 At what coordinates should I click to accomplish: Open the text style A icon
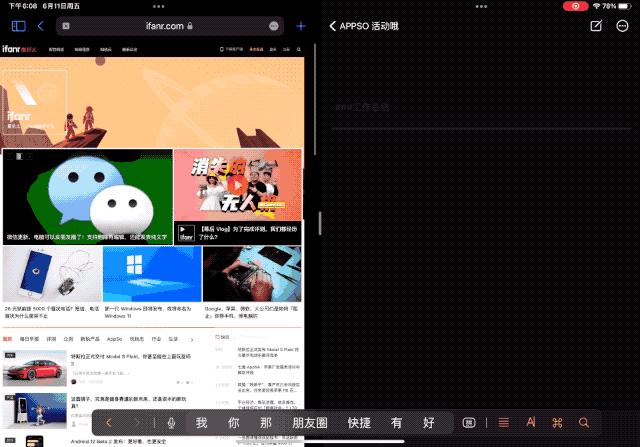point(531,422)
